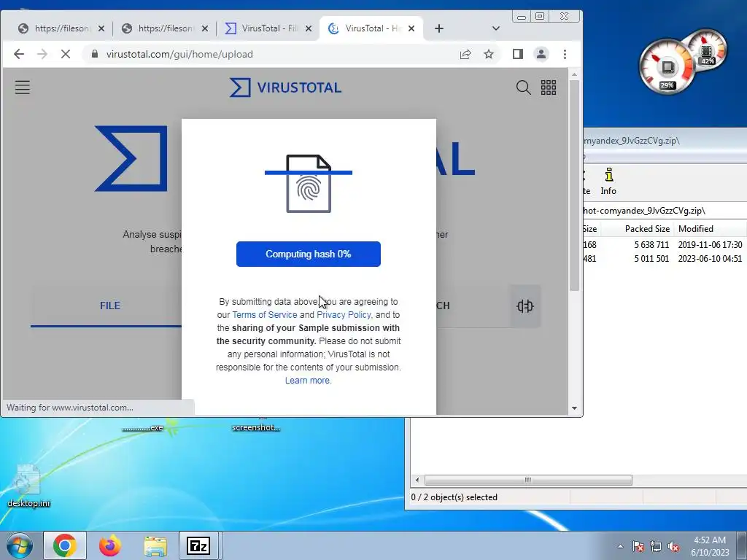Screen dimensions: 747x560
Task: Open the VirusTotal apps grid icon
Action: tap(549, 87)
